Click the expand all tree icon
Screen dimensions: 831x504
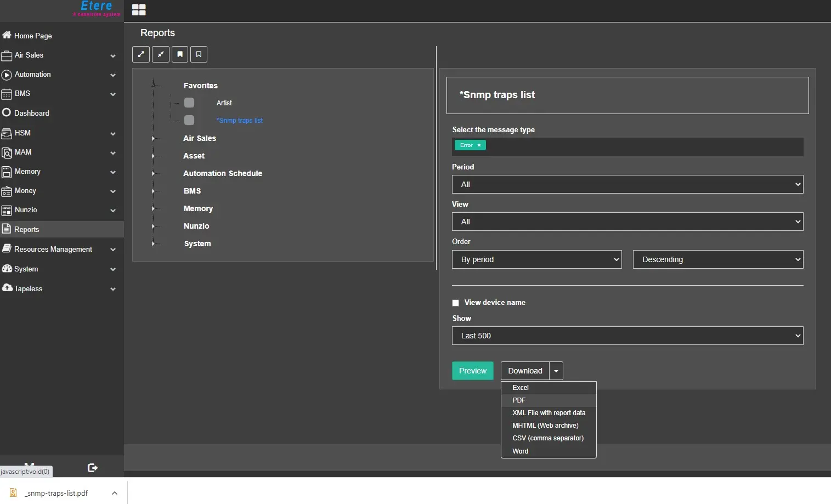click(141, 54)
